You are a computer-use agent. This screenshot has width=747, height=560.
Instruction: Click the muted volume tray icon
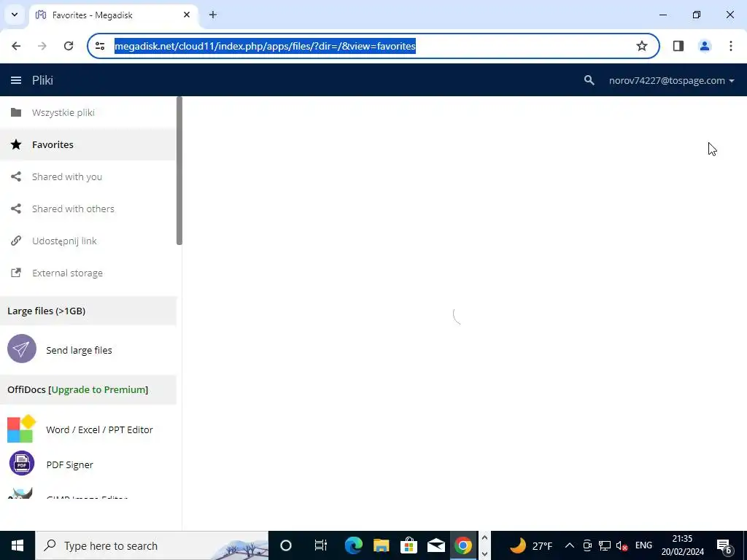[x=622, y=545]
